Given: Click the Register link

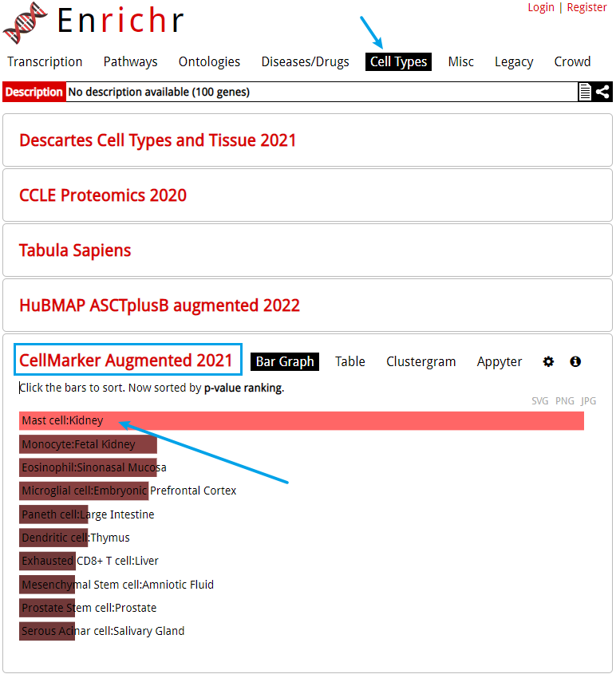Looking at the screenshot, I should click(x=586, y=7).
